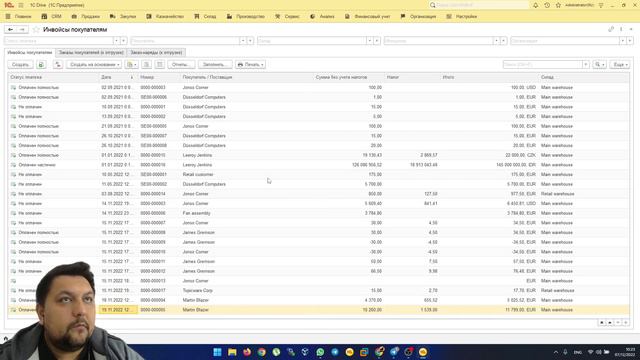Screen dimensions: 640x360
Task: Focus the list search field (Ctrl+F)
Action: coord(543,64)
